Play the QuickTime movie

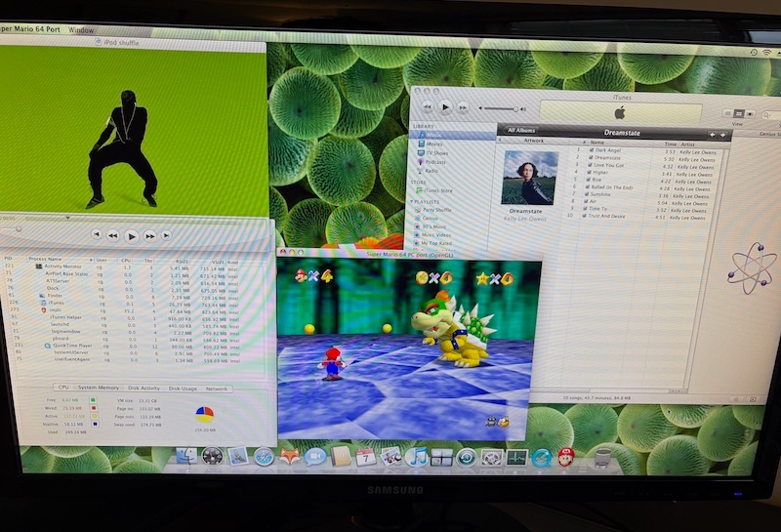[131, 236]
